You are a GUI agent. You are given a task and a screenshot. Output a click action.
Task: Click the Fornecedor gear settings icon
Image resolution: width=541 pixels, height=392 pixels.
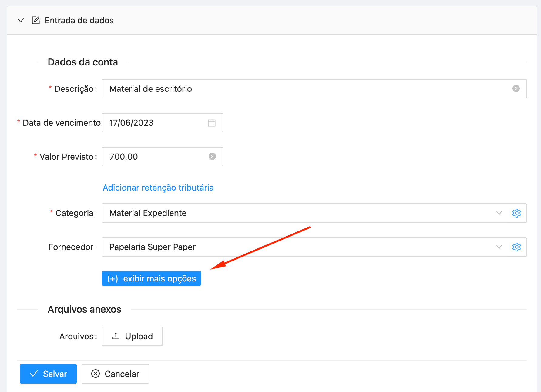517,247
